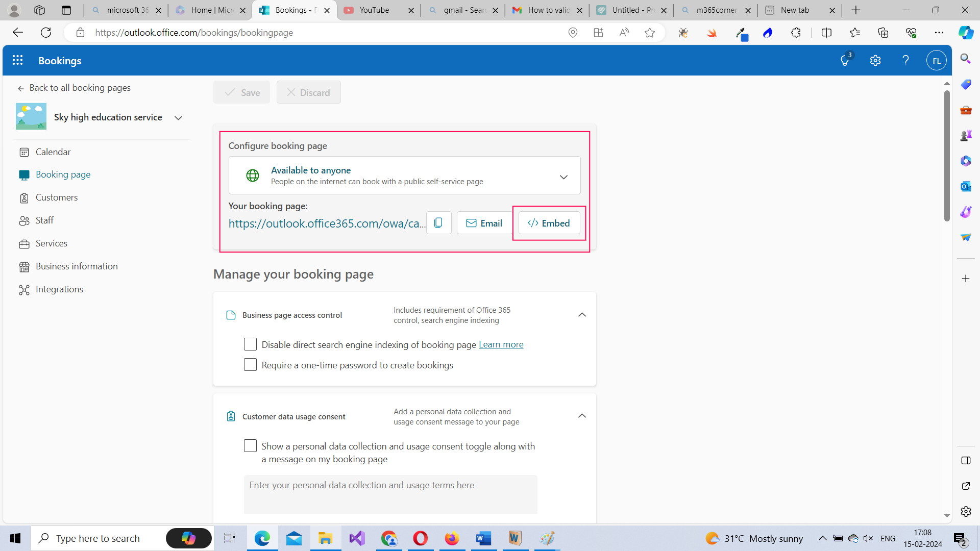Collapse Business page access control section
Viewport: 980px width, 551px height.
(x=582, y=315)
